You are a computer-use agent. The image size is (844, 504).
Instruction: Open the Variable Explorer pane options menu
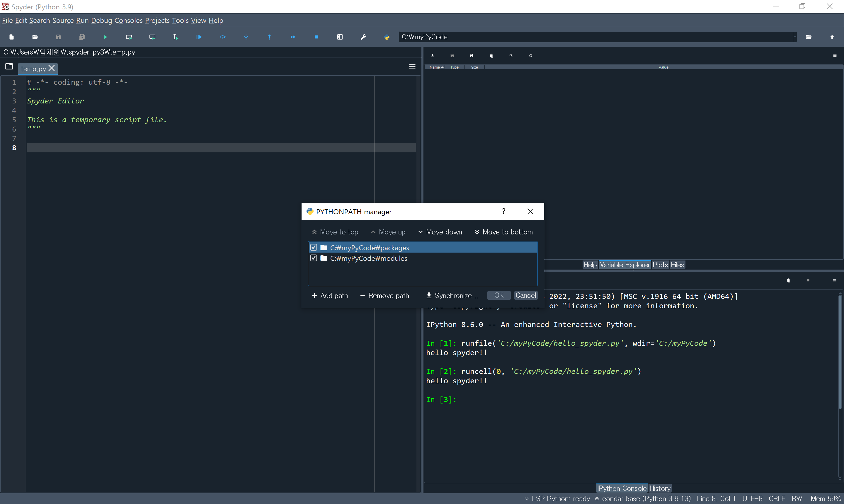click(835, 56)
